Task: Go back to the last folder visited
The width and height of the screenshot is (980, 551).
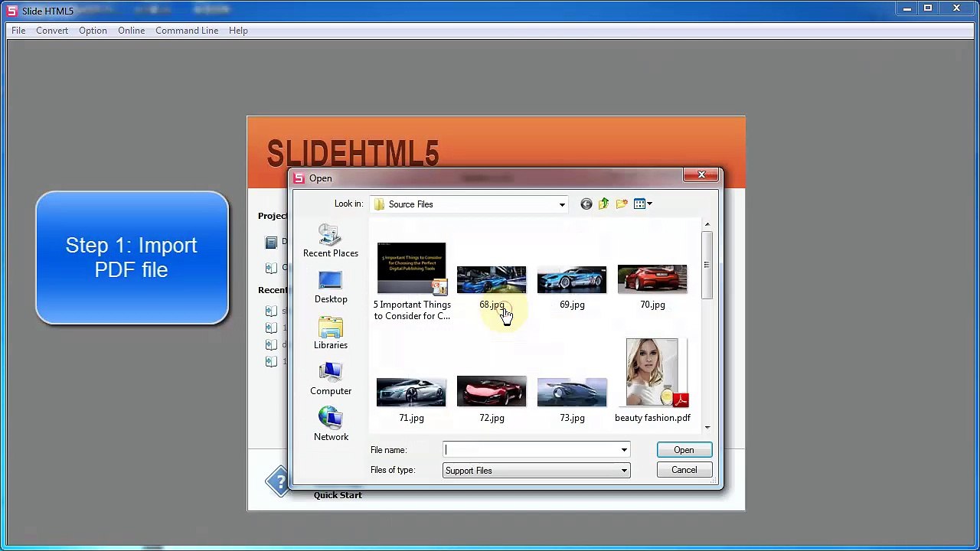Action: pyautogui.click(x=586, y=204)
